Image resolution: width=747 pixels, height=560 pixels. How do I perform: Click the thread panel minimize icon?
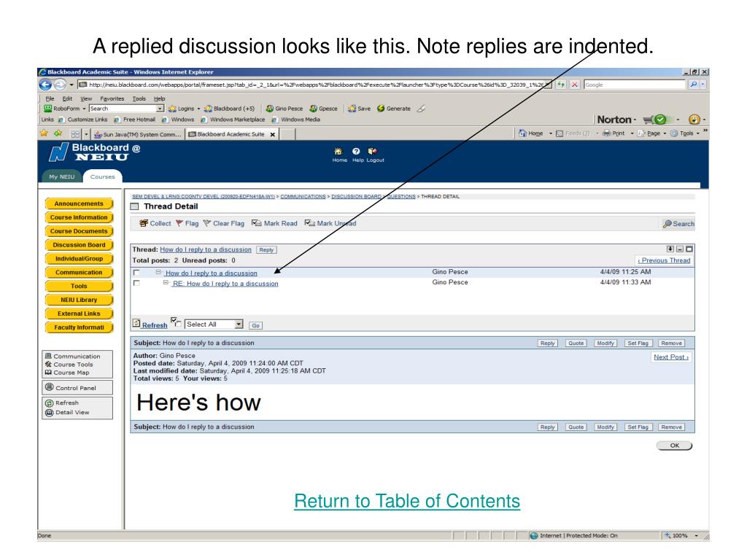(x=680, y=249)
